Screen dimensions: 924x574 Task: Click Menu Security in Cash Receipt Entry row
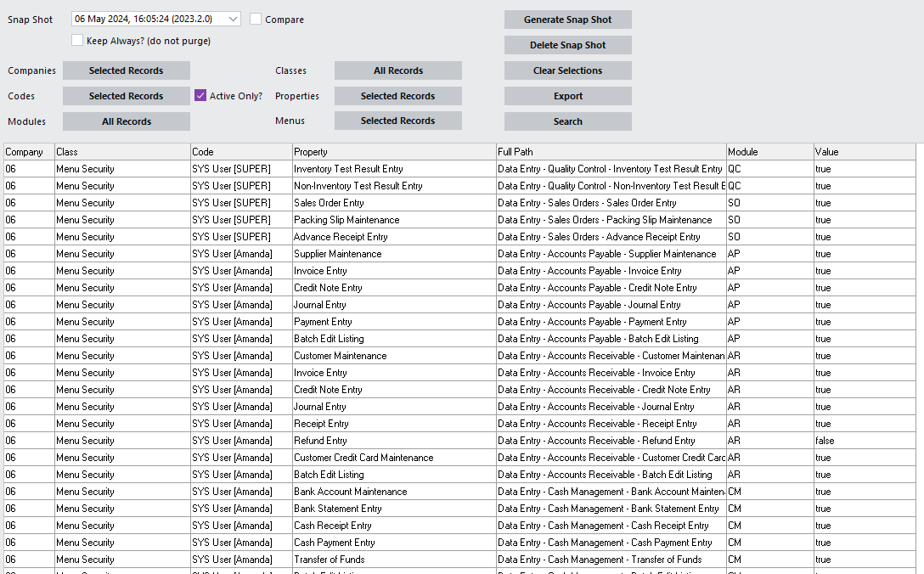coord(122,526)
